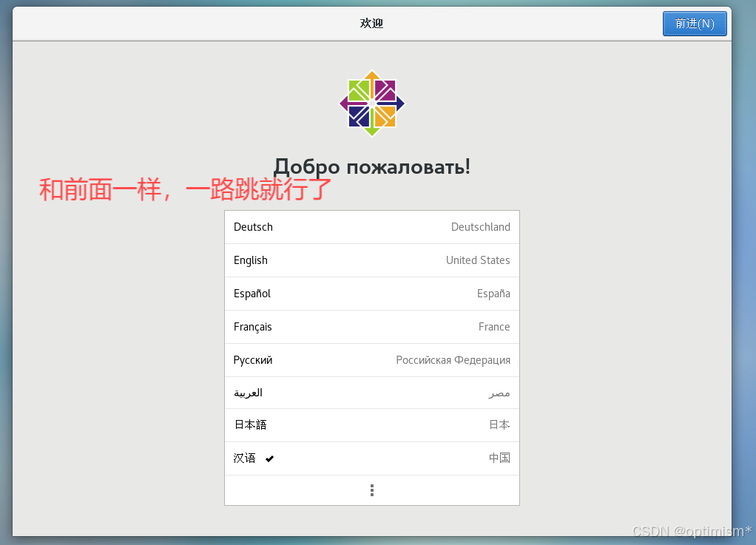The image size is (756, 545).
Task: Select the checked 汉语 language row
Action: point(372,458)
